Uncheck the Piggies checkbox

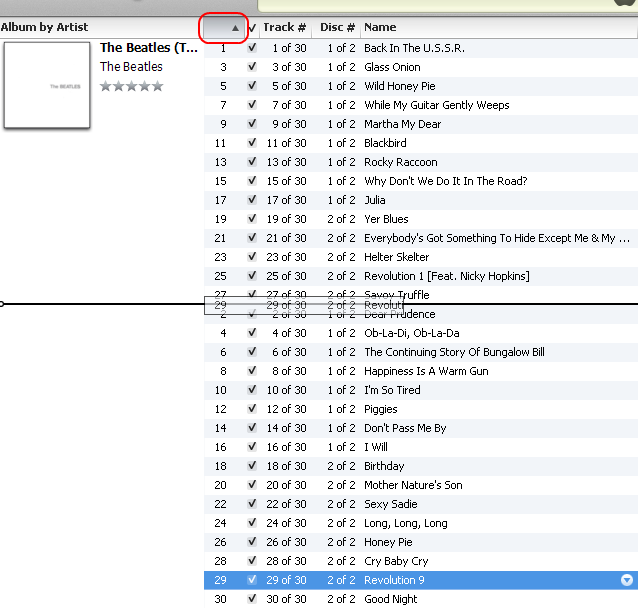(x=252, y=408)
